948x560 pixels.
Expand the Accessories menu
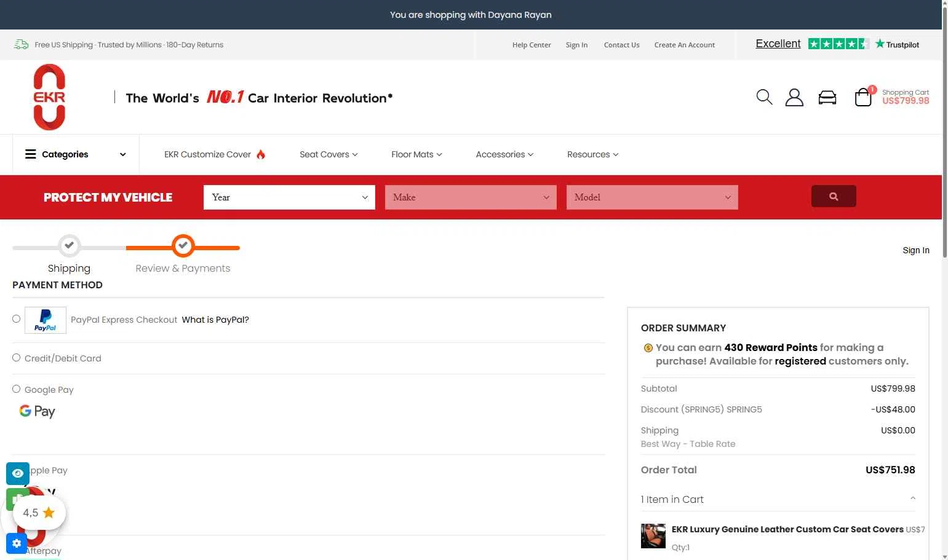click(504, 154)
